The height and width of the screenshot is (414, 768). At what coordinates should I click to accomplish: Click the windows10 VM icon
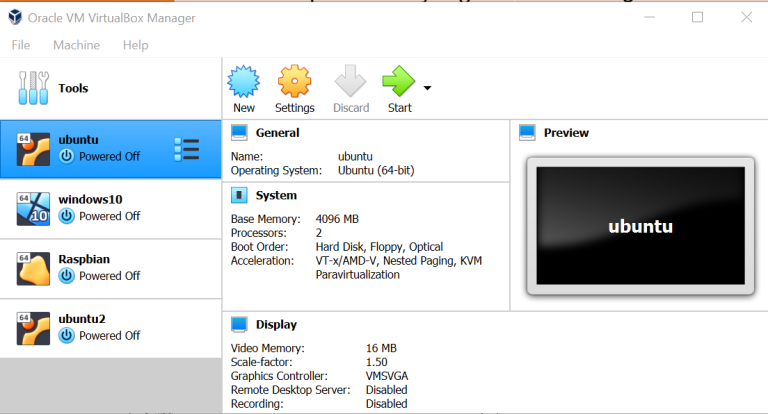click(x=33, y=208)
